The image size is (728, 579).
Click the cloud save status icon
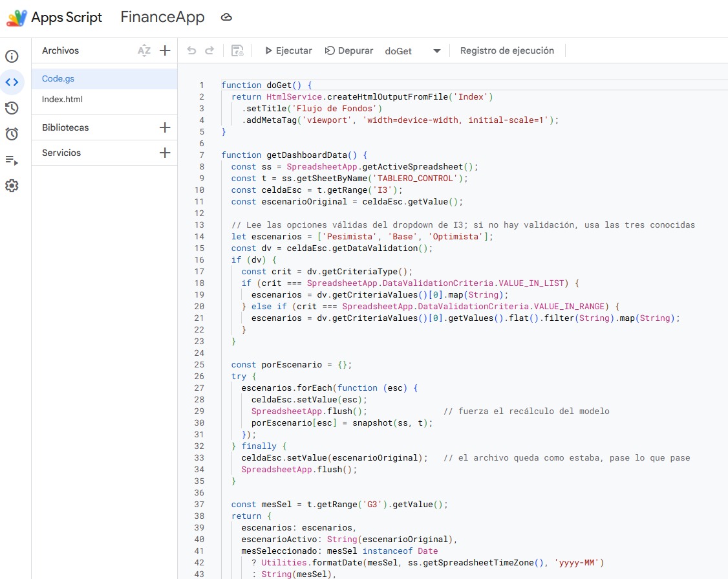pos(226,17)
